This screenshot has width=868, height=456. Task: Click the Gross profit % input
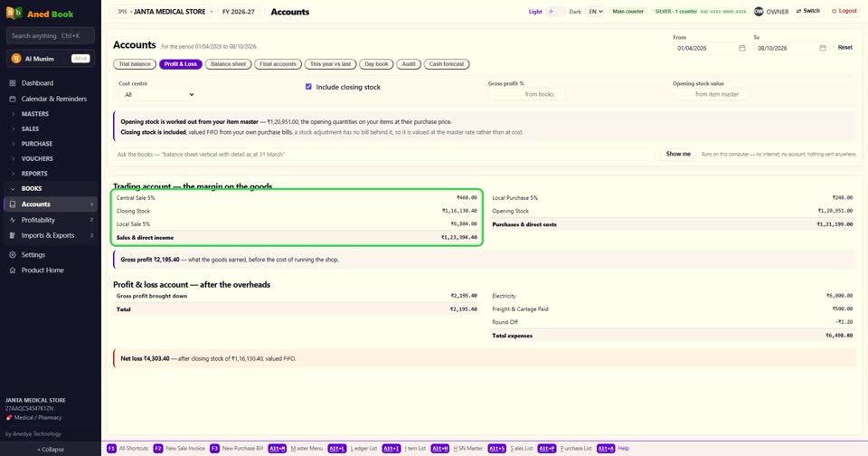click(x=526, y=94)
